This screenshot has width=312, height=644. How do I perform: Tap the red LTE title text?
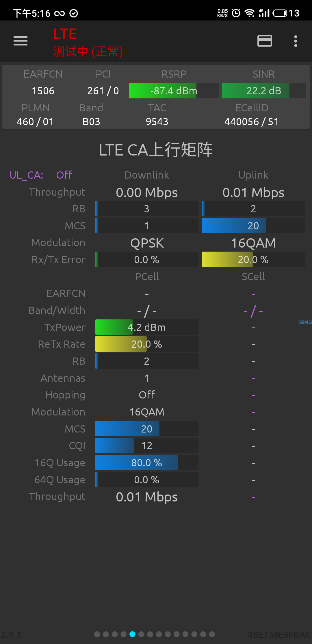tap(65, 34)
